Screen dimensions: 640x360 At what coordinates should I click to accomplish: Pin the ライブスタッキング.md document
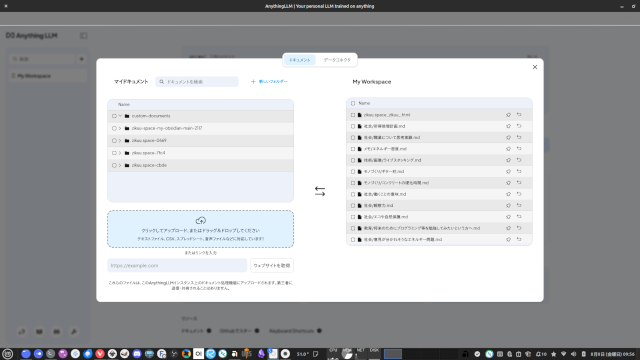[x=508, y=160]
